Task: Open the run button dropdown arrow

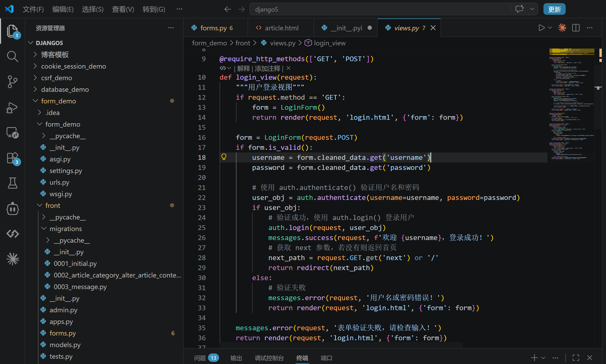Action: pyautogui.click(x=550, y=28)
